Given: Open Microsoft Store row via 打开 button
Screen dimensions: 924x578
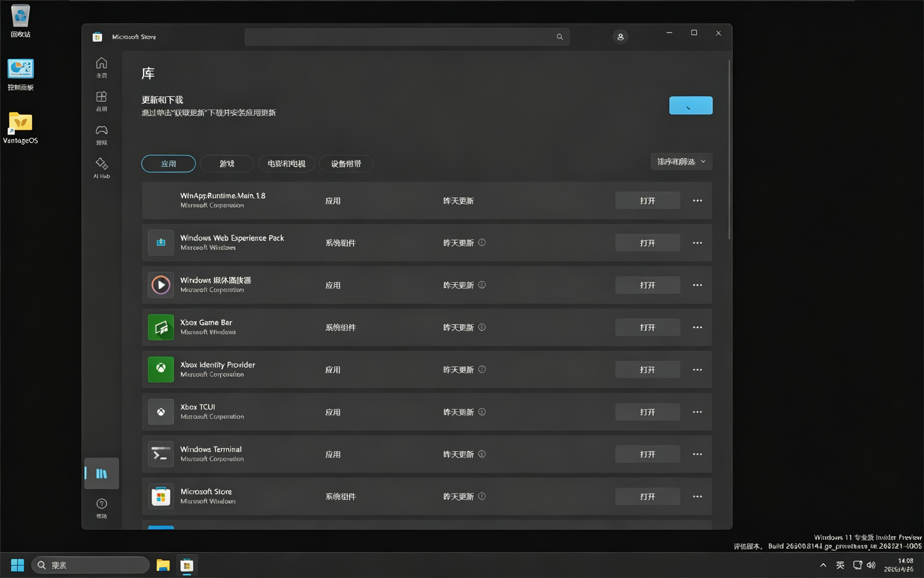Looking at the screenshot, I should [x=648, y=497].
